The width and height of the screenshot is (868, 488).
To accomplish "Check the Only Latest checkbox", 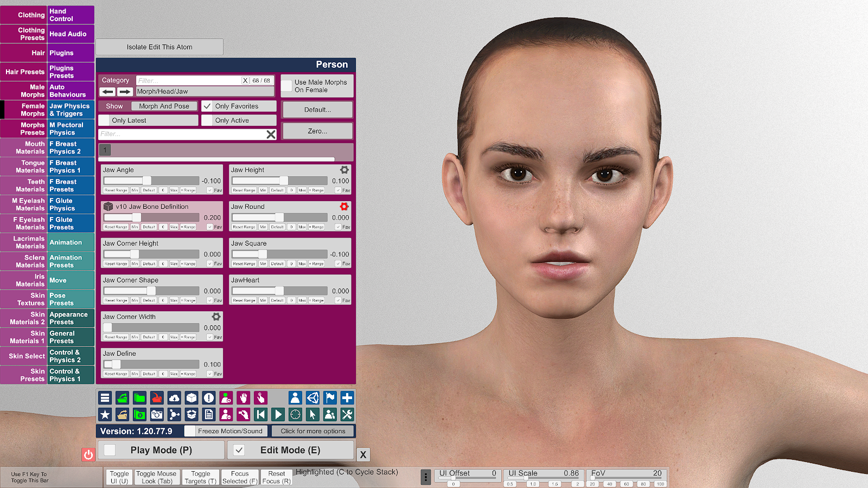I will 104,120.
